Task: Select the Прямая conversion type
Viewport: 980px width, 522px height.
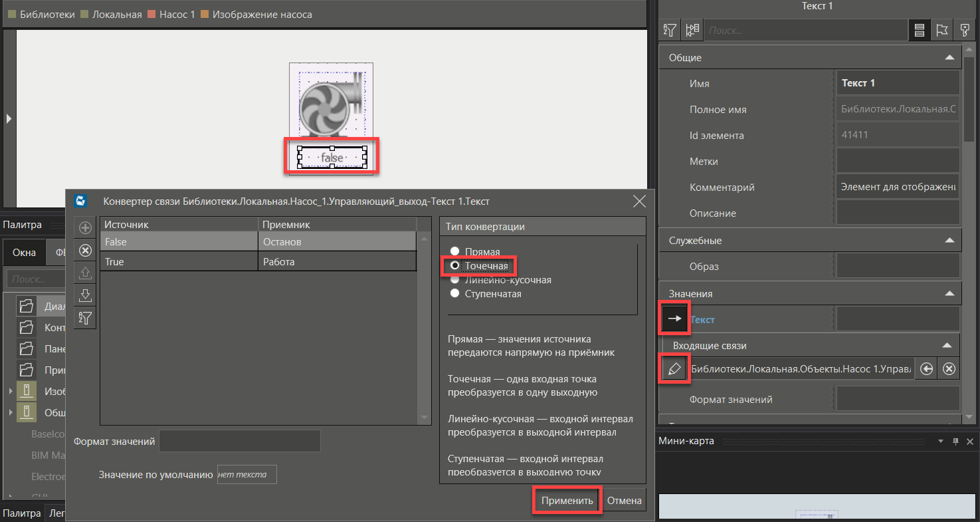Action: (x=455, y=252)
